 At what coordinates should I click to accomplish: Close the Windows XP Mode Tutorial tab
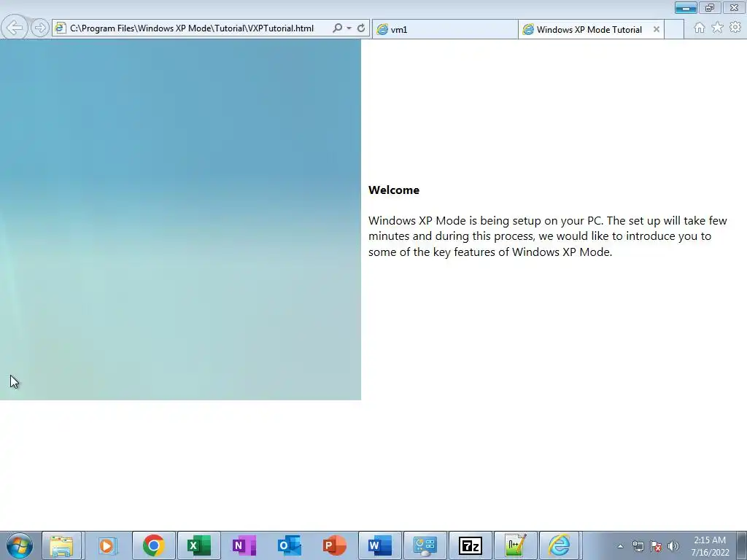(x=656, y=29)
